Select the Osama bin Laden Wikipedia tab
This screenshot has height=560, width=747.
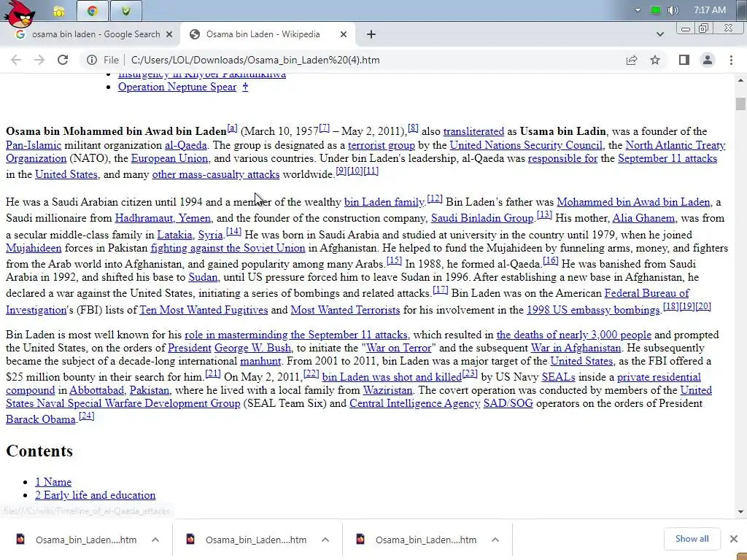(263, 34)
